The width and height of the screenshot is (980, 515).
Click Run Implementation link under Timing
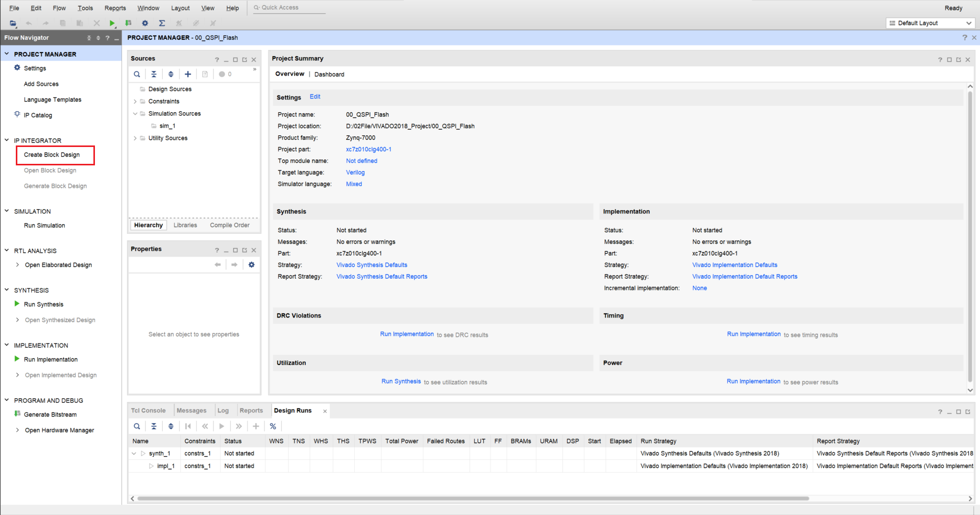tap(754, 334)
